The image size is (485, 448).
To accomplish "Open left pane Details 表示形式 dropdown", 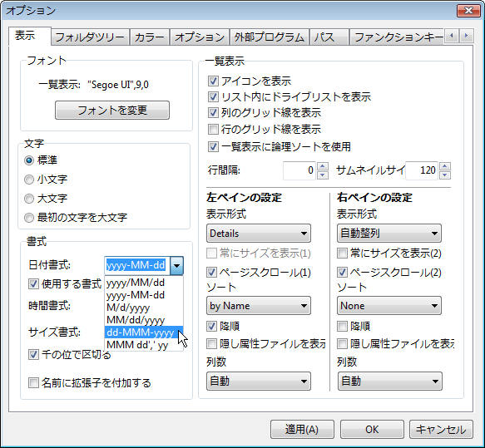I will pyautogui.click(x=259, y=234).
